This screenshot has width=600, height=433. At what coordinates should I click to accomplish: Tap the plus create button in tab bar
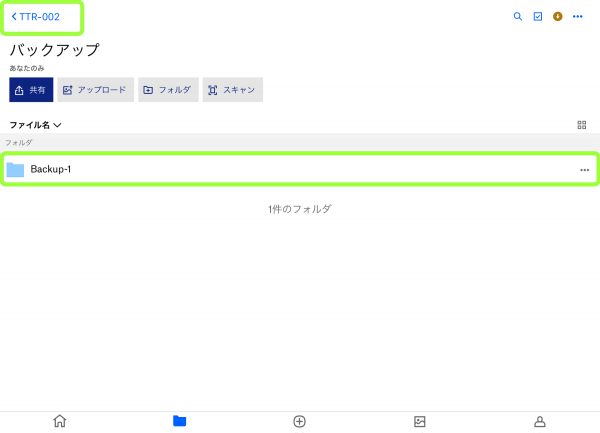tap(299, 422)
